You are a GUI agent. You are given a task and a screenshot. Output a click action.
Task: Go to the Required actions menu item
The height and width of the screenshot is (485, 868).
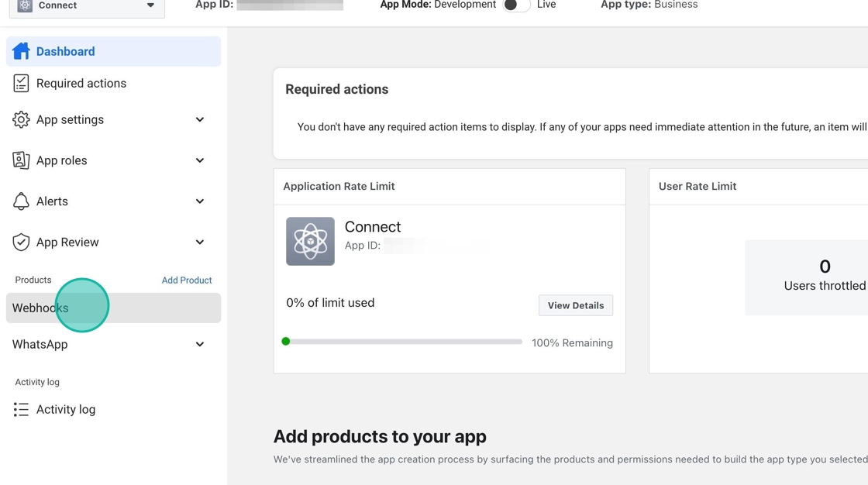coord(81,83)
